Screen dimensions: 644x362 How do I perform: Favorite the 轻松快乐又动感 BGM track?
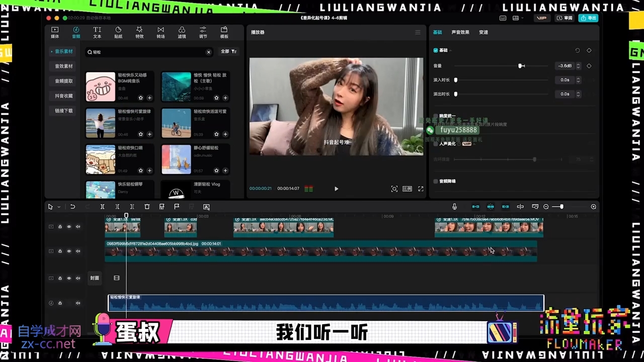pos(141,98)
